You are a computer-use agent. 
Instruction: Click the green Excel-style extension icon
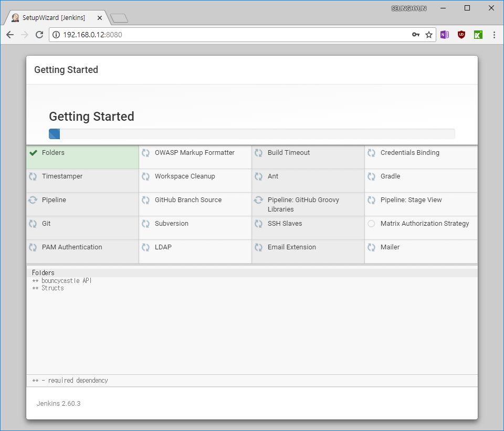point(478,35)
